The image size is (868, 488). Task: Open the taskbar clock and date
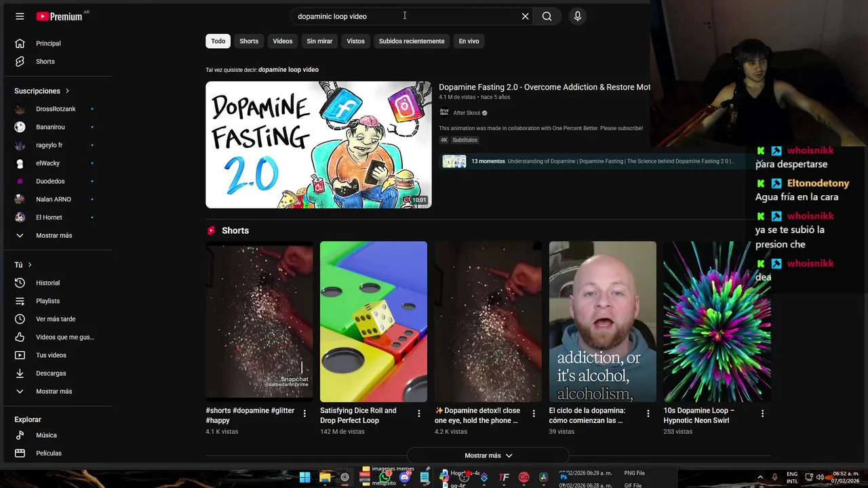(846, 477)
